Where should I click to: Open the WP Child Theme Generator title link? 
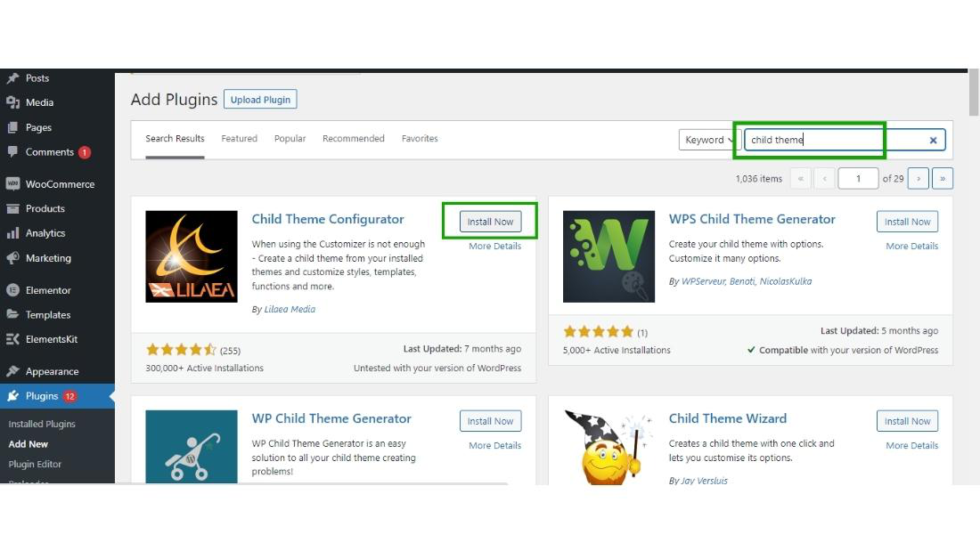click(x=331, y=418)
